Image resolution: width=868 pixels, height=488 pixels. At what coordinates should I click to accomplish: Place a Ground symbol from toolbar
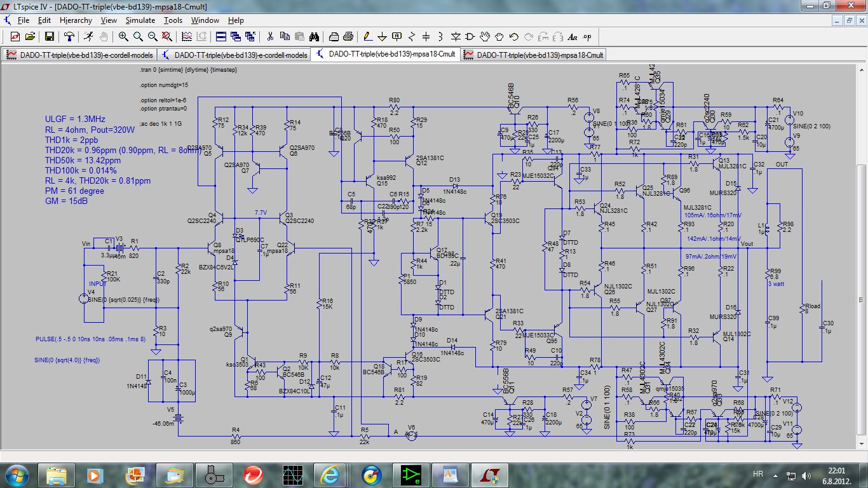383,36
